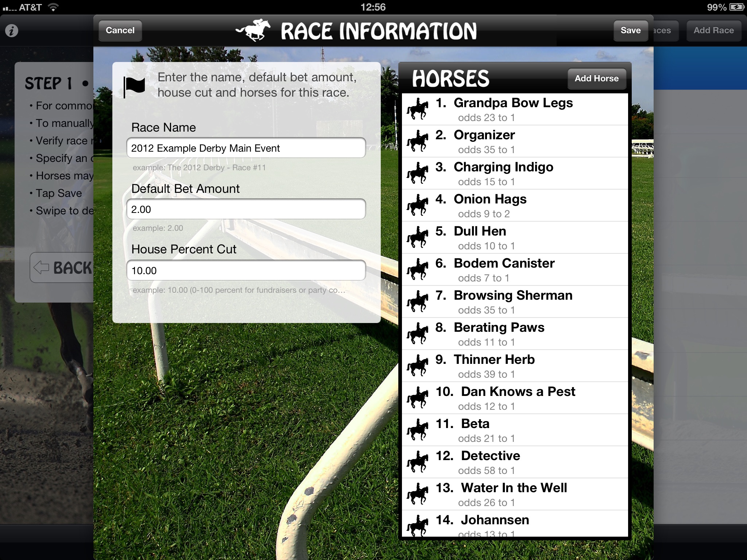Click the Default Bet Amount input field
This screenshot has width=747, height=560.
pos(246,209)
